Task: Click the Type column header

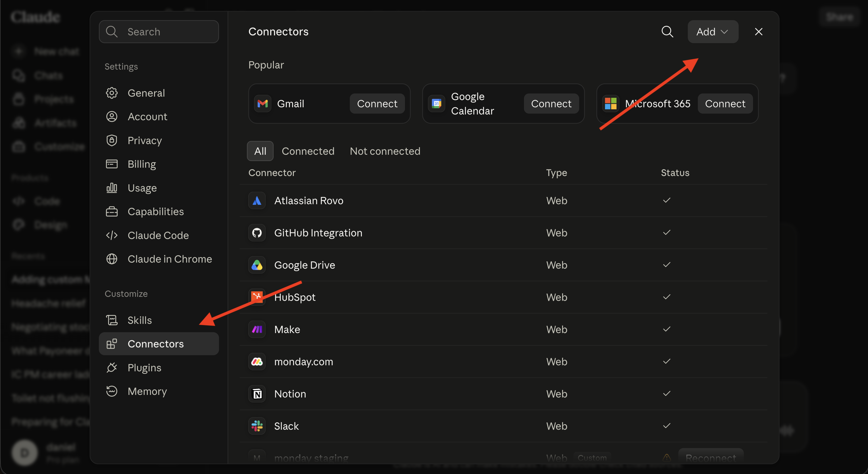Action: 557,173
